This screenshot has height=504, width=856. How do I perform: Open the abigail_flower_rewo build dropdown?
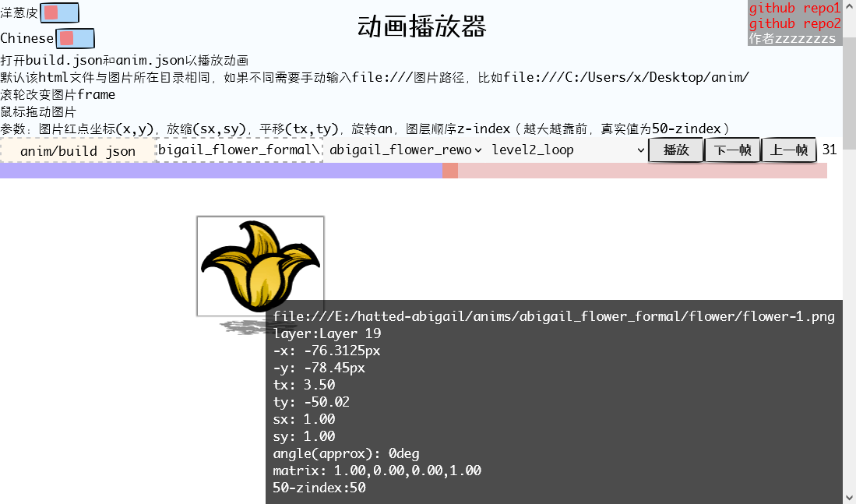pos(404,150)
